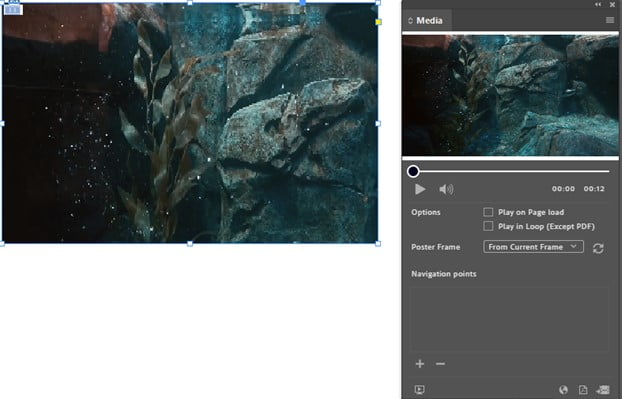The height and width of the screenshot is (399, 622).
Task: Open the Poster Frame dropdown
Action: click(x=533, y=247)
